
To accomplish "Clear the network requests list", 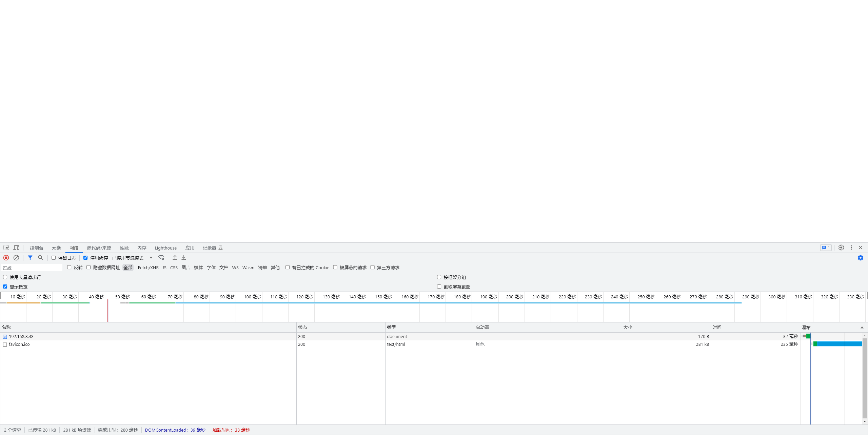I will click(x=16, y=258).
